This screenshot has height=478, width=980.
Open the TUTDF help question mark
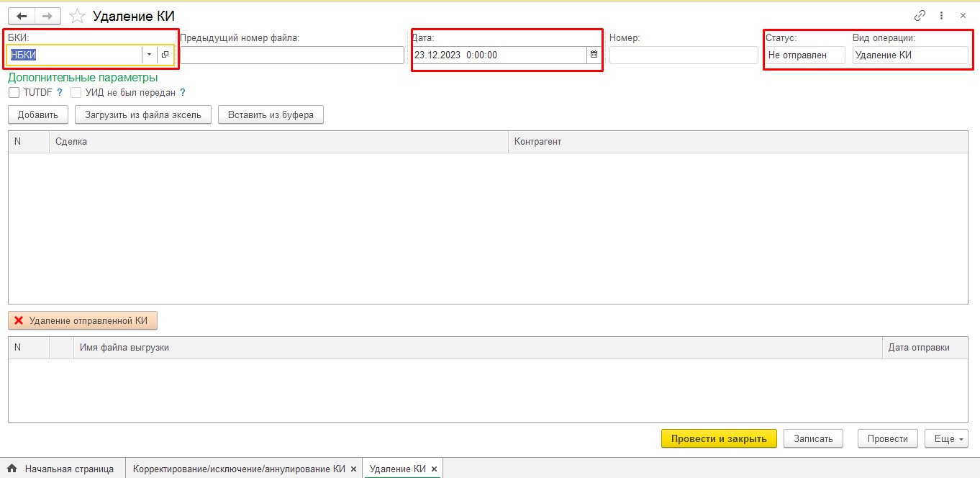pos(60,92)
